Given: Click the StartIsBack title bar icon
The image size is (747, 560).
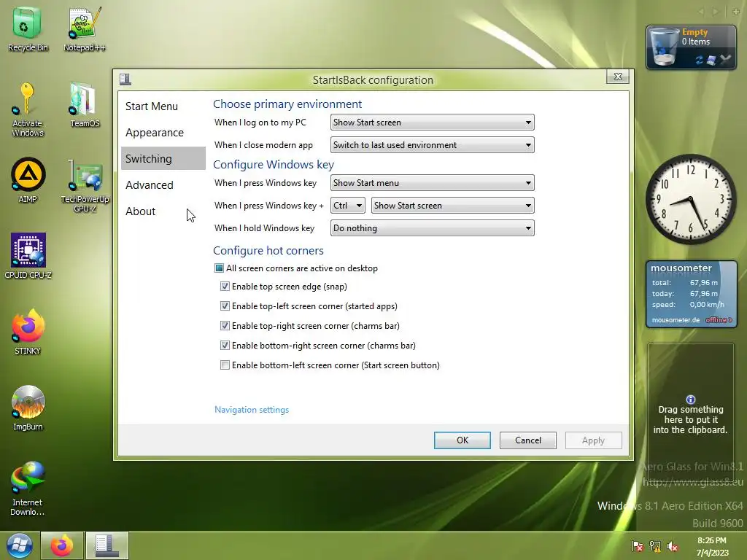Looking at the screenshot, I should point(125,79).
